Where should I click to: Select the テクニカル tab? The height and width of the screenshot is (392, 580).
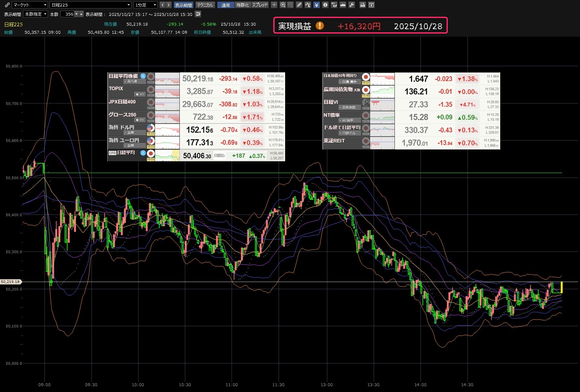[205, 5]
